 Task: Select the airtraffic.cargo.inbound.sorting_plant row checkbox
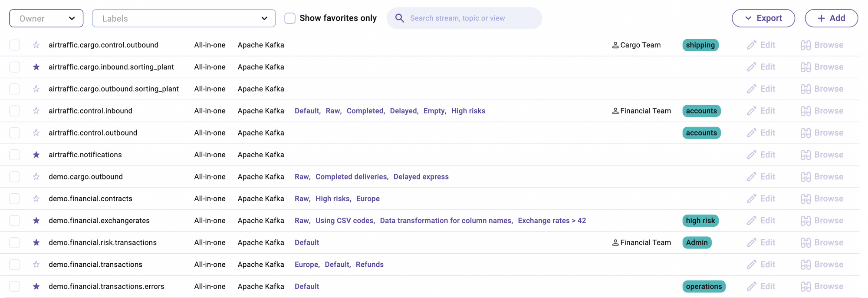coord(15,67)
